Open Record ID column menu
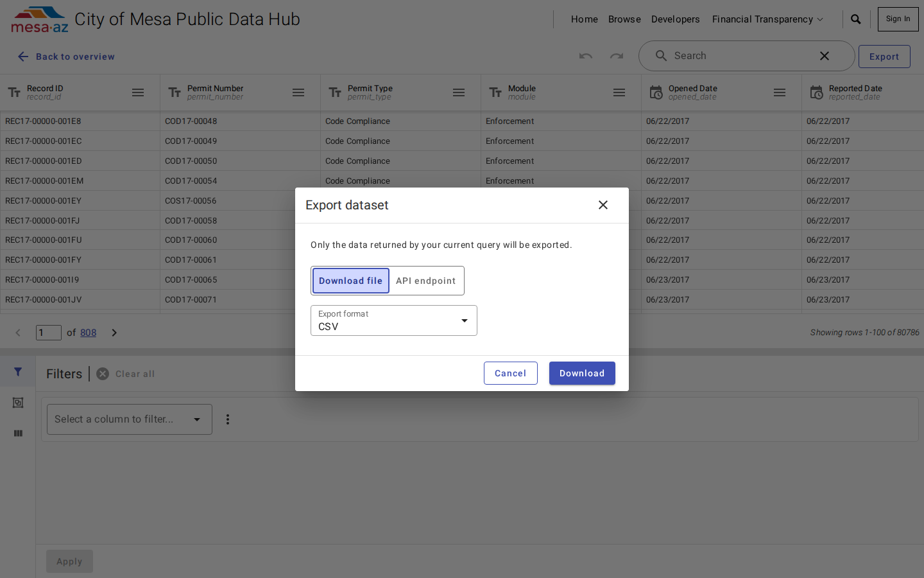The image size is (924, 578). [138, 92]
